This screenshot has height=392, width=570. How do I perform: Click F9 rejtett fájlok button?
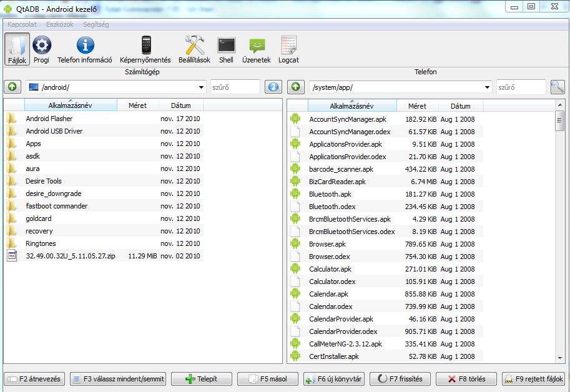tap(533, 378)
